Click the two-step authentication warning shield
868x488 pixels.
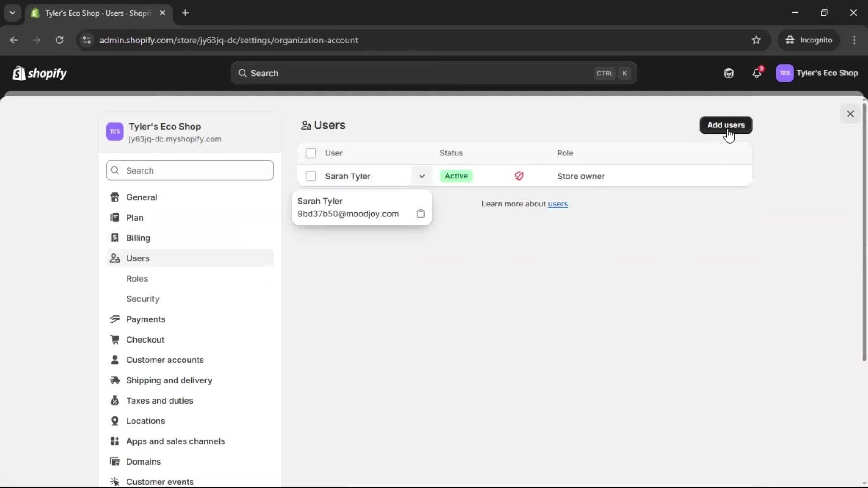(519, 176)
